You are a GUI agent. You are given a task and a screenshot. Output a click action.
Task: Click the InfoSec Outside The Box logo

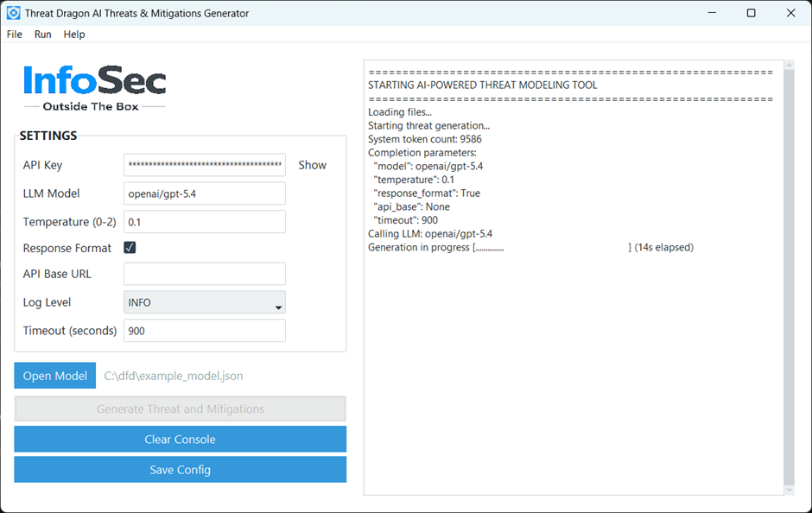(94, 88)
